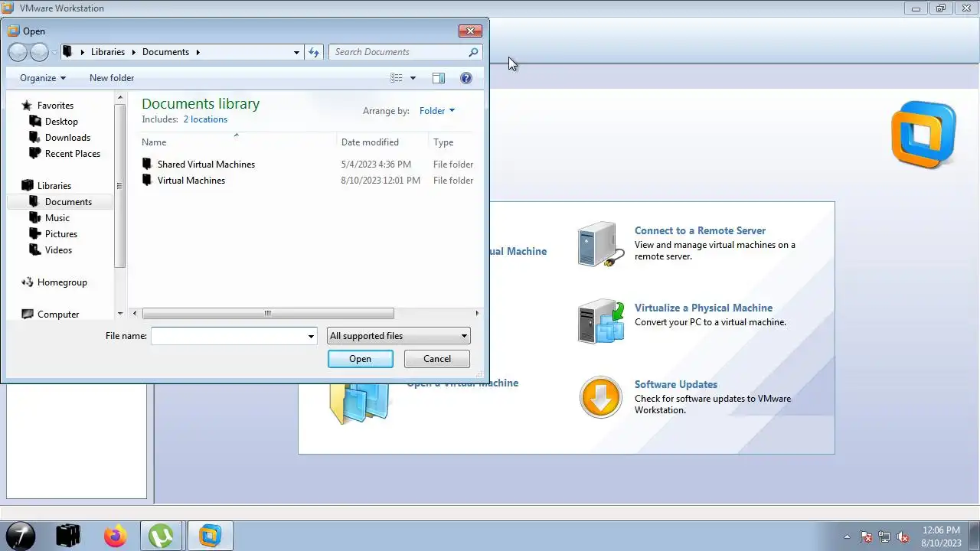Click the Cancel button
Screen dimensions: 980x551
coord(437,359)
